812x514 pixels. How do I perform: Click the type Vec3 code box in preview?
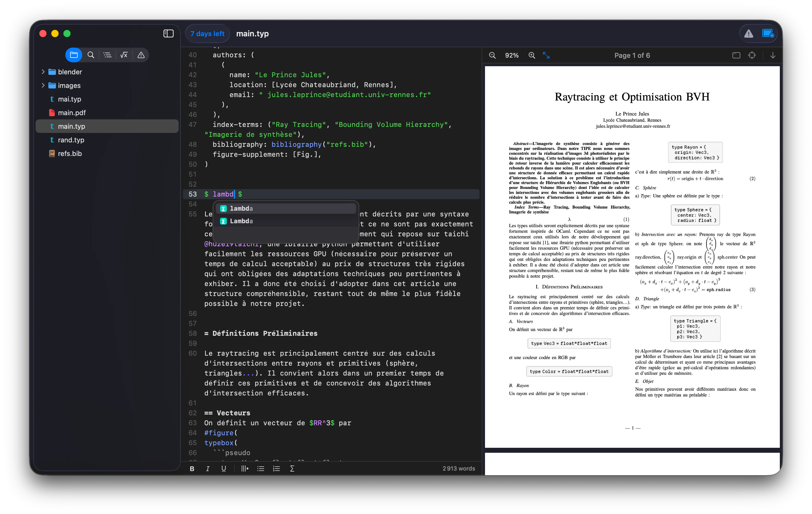coord(569,343)
